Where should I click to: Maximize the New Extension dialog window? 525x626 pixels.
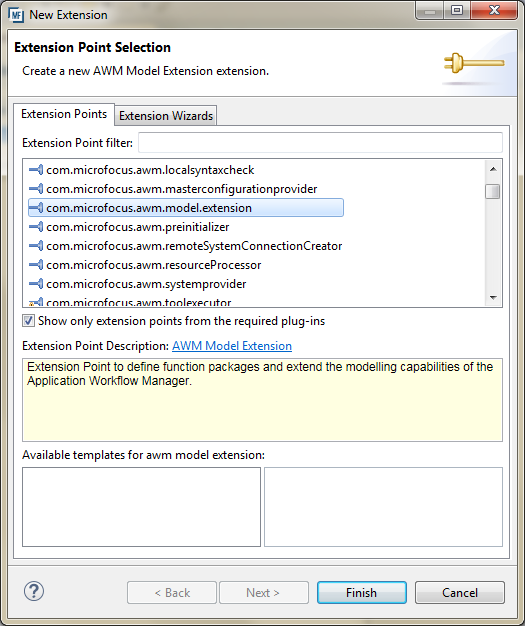(457, 10)
